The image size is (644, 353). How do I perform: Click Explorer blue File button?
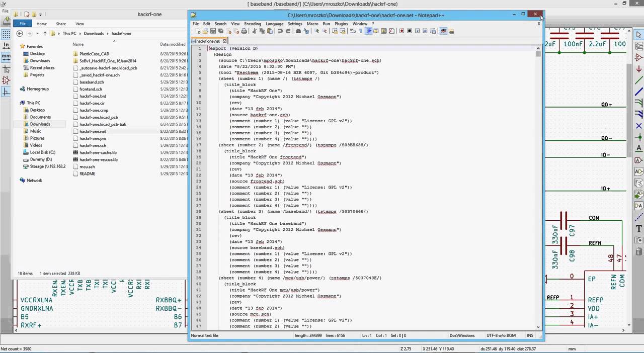point(23,24)
